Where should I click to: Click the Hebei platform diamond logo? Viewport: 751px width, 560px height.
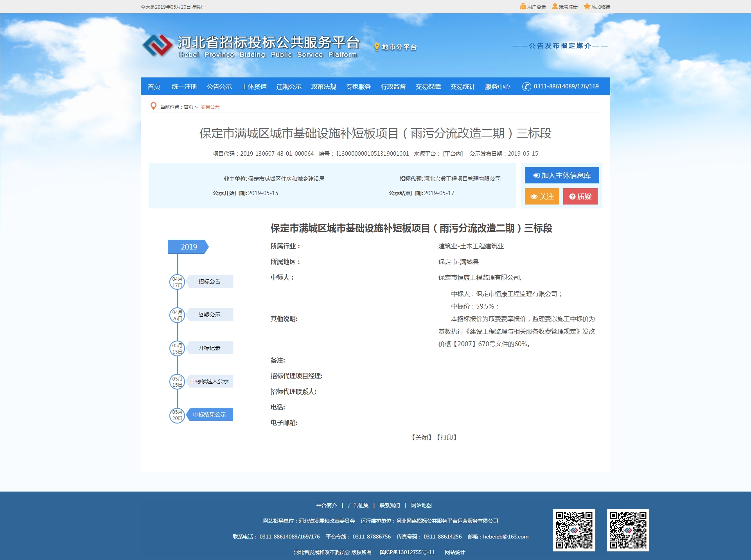pyautogui.click(x=157, y=45)
